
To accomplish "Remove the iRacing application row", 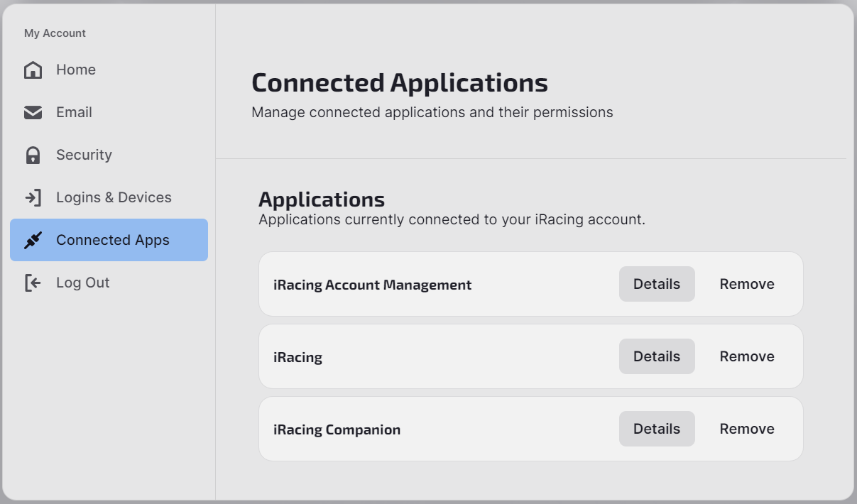I will (x=747, y=356).
